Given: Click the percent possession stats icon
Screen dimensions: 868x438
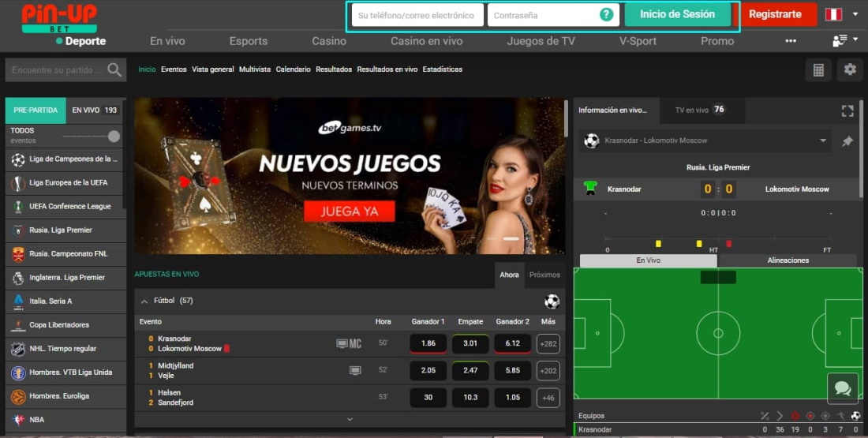Looking at the screenshot, I should (765, 416).
